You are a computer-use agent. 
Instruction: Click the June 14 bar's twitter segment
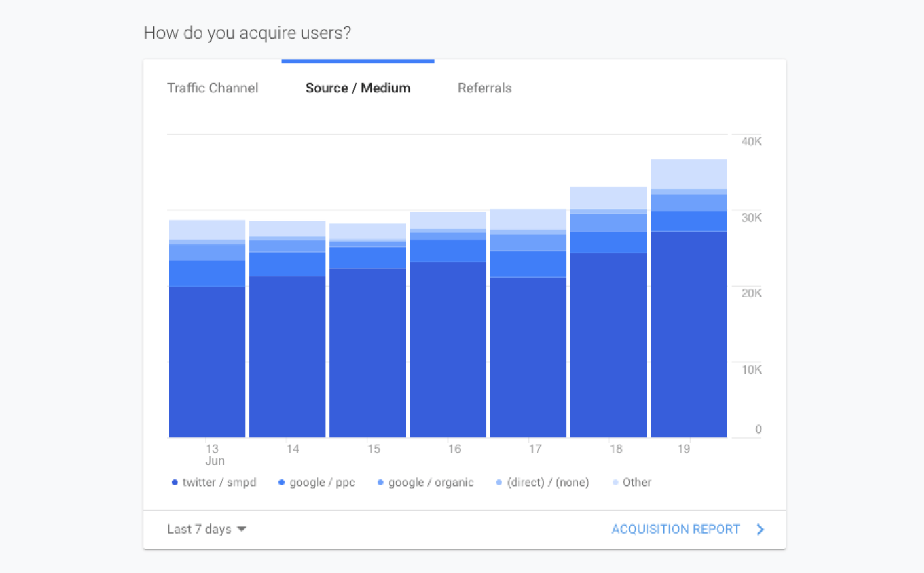coord(287,357)
